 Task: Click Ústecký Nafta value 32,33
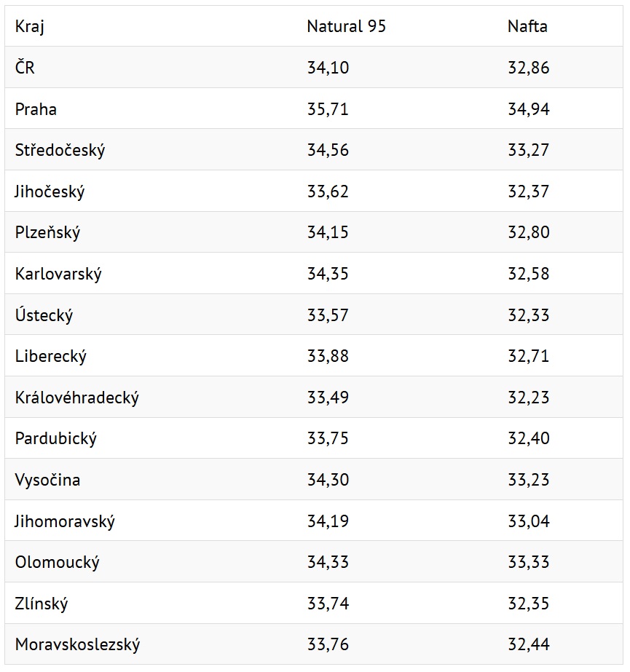[529, 315]
